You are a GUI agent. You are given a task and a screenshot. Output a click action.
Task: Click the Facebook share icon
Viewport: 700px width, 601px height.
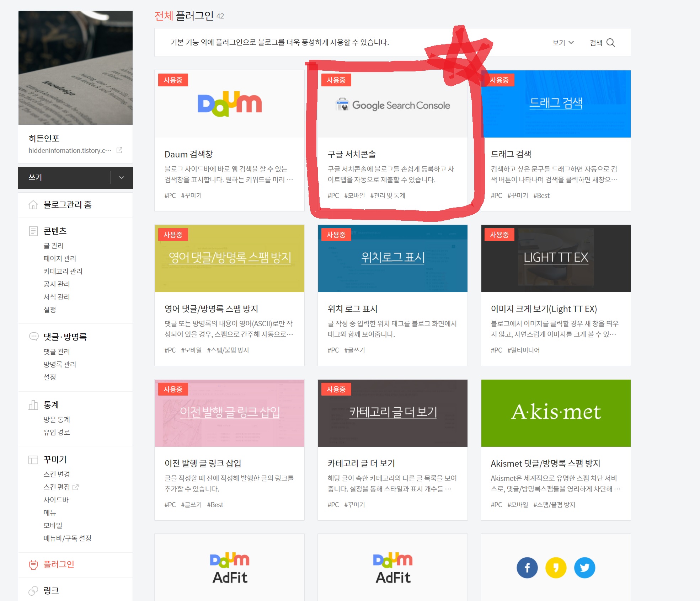527,568
